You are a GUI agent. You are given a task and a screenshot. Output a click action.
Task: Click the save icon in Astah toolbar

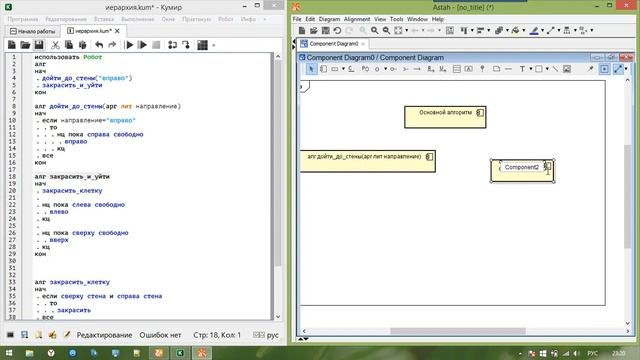tap(325, 30)
